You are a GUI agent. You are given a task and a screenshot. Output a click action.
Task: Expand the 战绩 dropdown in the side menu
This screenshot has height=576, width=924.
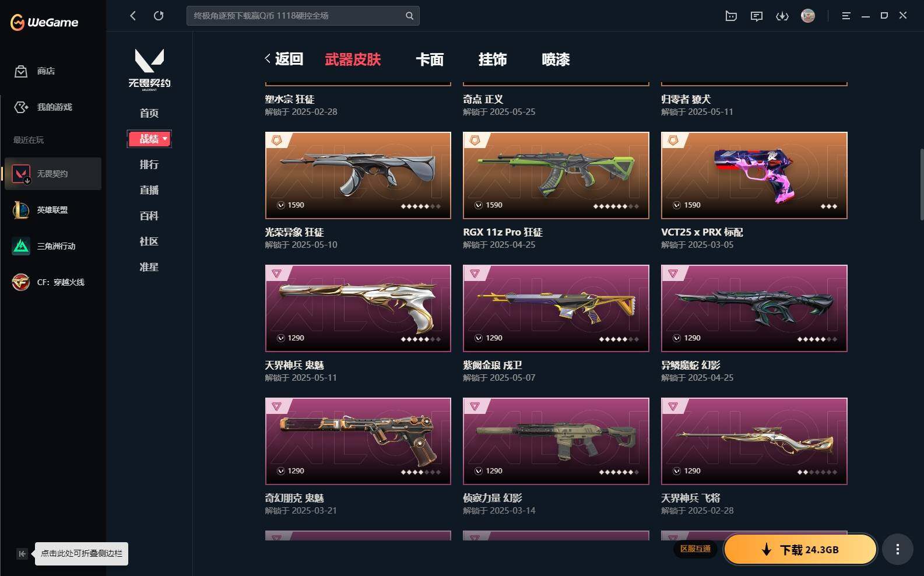(x=149, y=139)
